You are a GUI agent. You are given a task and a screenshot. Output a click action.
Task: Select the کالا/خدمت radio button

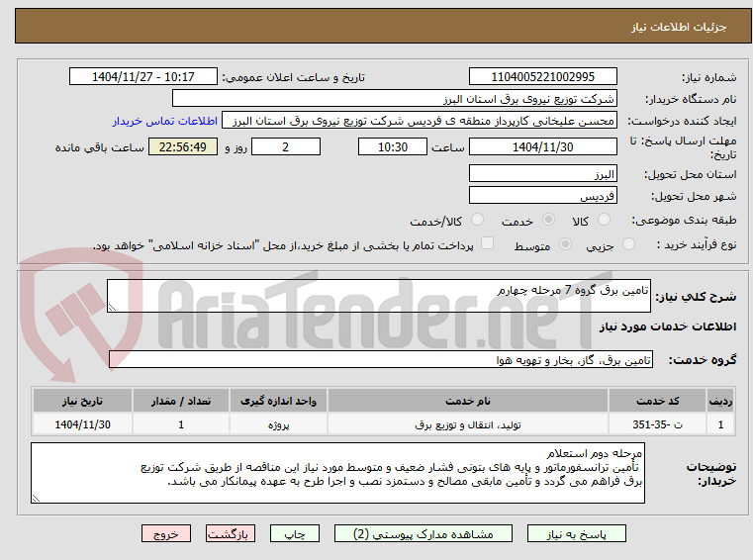click(477, 220)
